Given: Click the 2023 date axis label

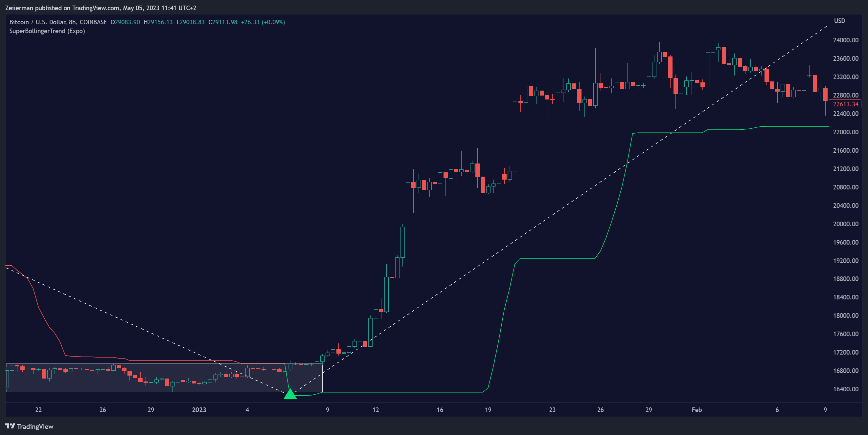Looking at the screenshot, I should pyautogui.click(x=199, y=410).
